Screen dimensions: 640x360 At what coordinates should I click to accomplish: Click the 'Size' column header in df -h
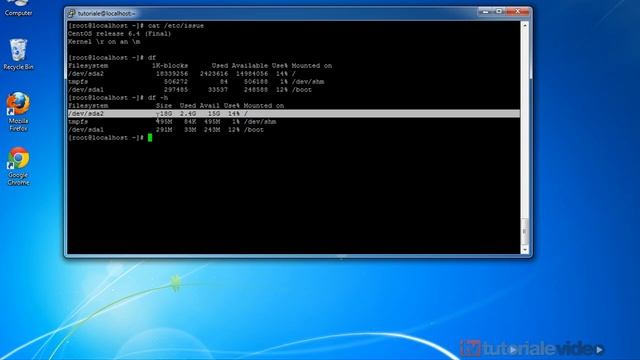click(164, 106)
